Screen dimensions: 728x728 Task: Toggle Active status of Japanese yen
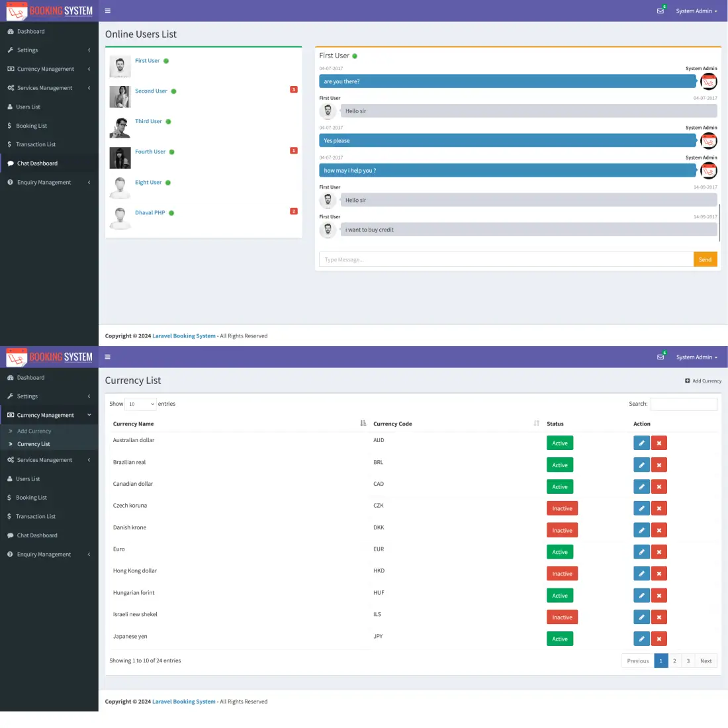point(559,639)
